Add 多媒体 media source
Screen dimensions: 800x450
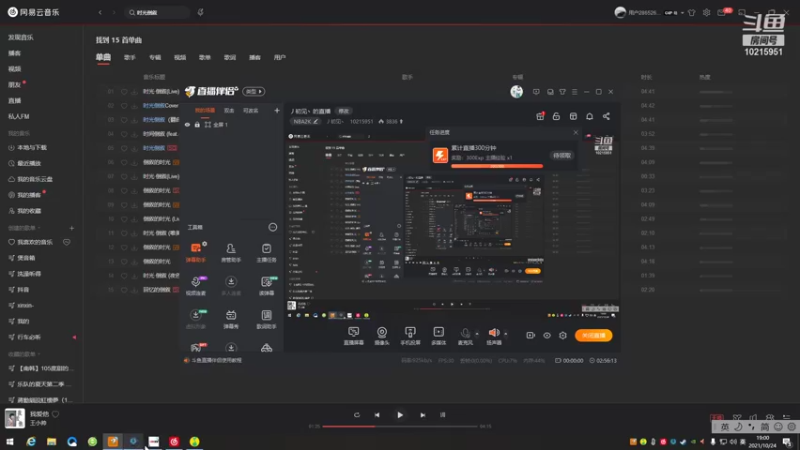[x=438, y=336]
